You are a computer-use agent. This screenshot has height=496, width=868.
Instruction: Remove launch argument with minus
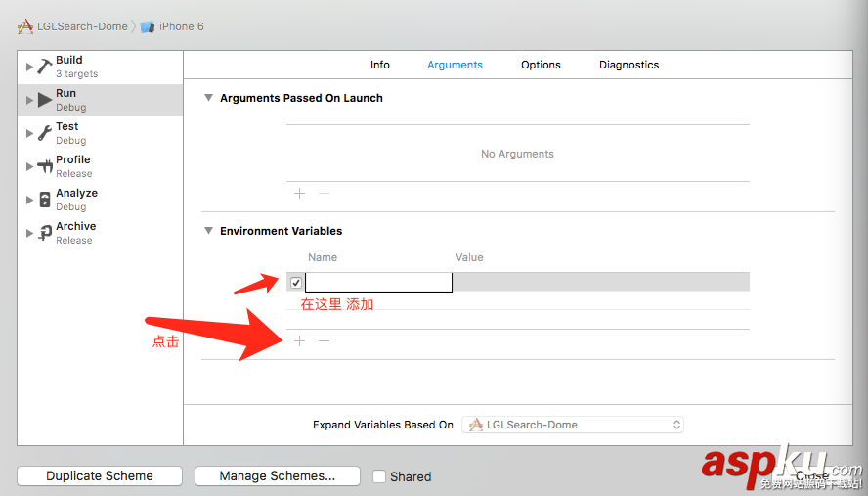(x=324, y=193)
